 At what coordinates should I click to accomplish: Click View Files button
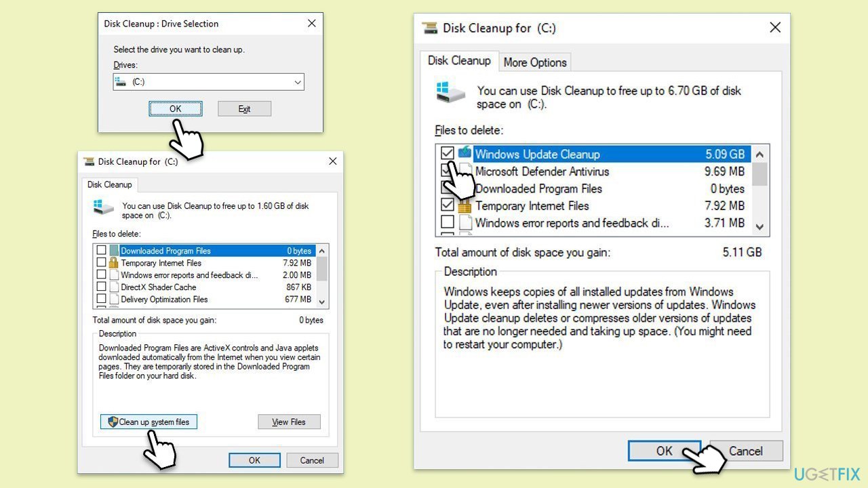289,422
